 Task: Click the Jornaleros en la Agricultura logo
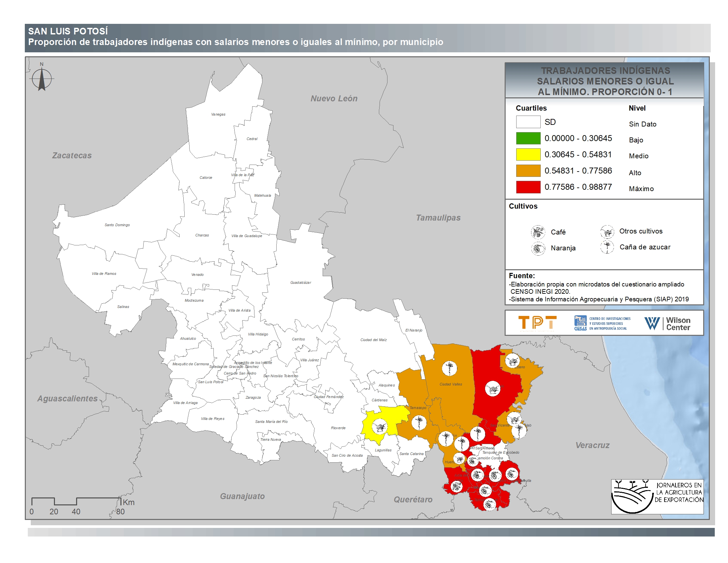point(657,496)
